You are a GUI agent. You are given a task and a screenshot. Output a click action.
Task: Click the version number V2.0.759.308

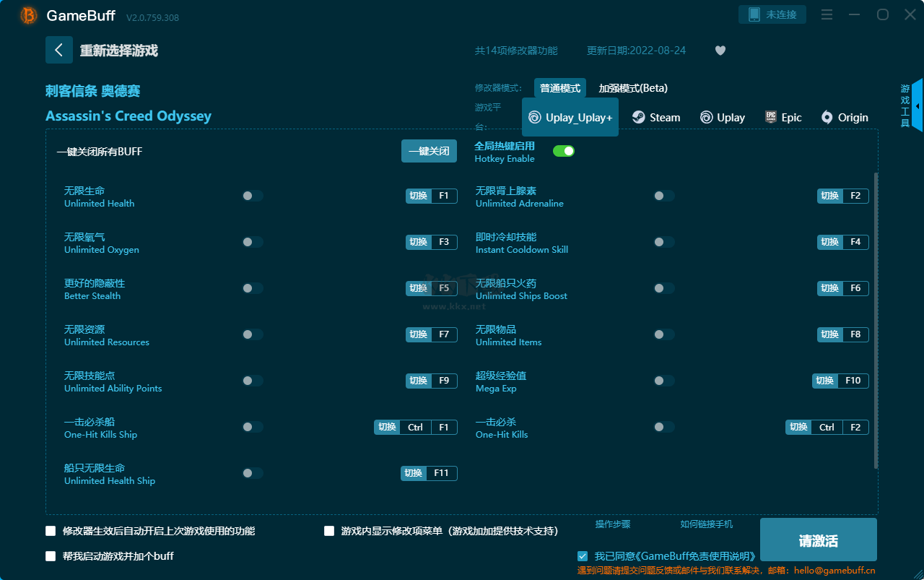[152, 17]
